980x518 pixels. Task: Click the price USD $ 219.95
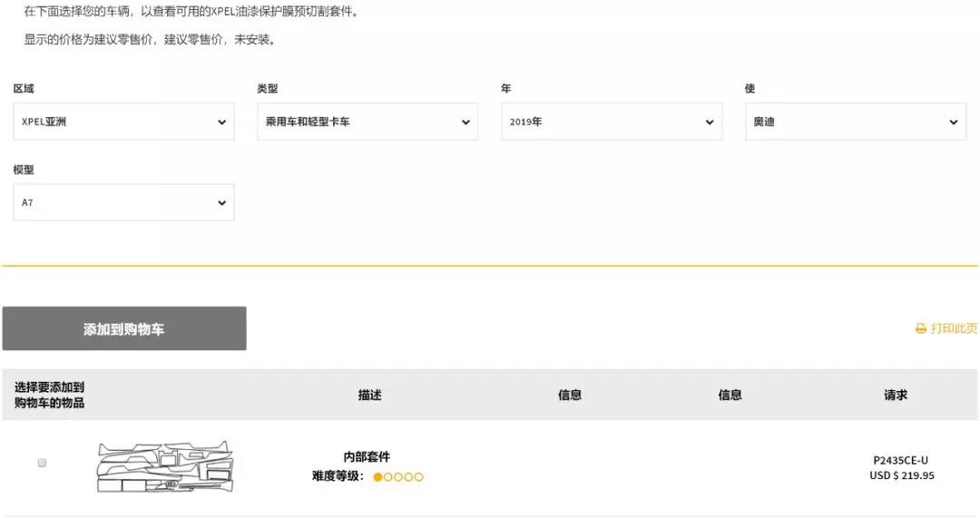[902, 475]
